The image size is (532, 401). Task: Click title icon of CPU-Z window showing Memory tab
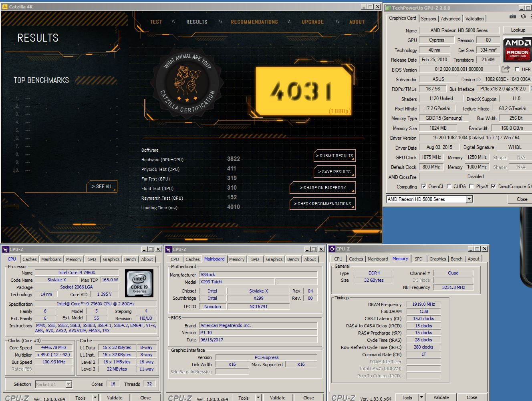tap(332, 249)
